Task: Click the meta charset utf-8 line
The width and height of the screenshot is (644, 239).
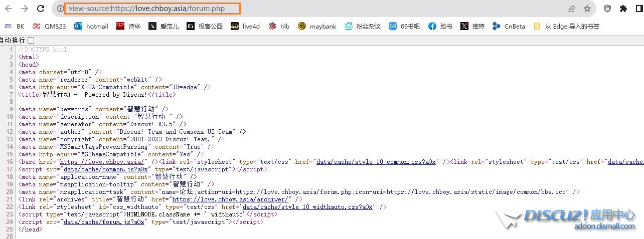Action: pyautogui.click(x=60, y=72)
